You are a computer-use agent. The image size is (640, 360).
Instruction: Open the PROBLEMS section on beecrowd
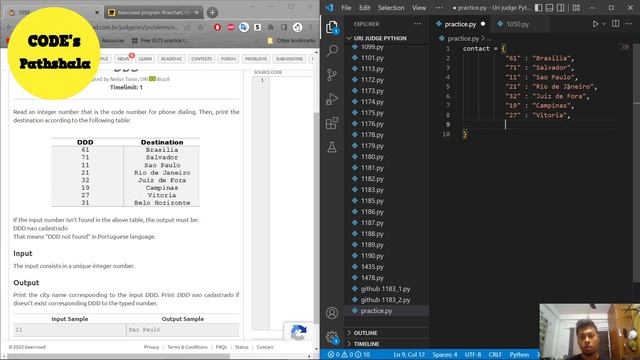[256, 59]
